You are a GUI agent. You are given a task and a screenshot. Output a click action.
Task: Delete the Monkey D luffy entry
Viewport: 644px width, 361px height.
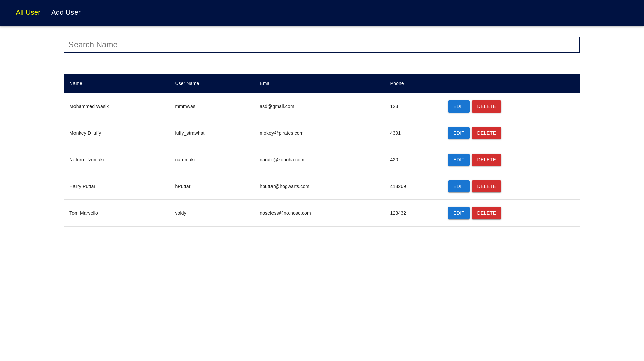click(x=486, y=133)
